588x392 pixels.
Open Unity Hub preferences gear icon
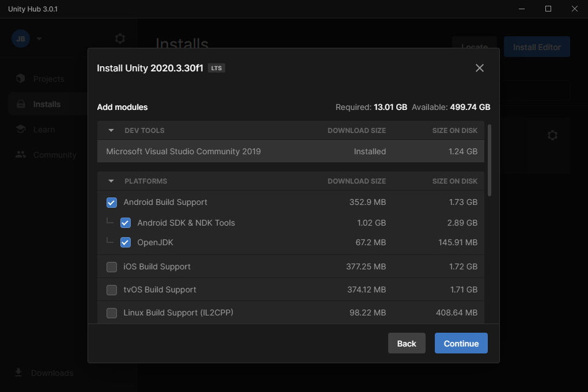coord(120,39)
